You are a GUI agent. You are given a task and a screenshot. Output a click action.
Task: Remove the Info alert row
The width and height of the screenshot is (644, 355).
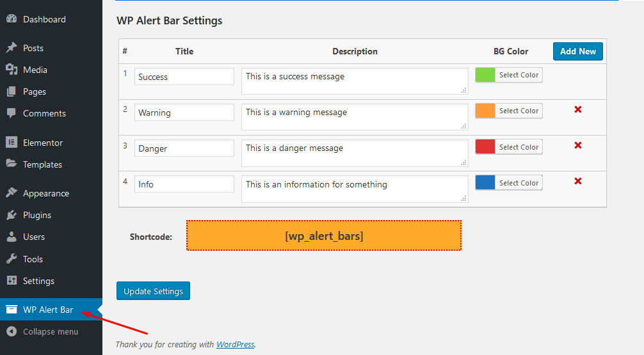coord(578,181)
